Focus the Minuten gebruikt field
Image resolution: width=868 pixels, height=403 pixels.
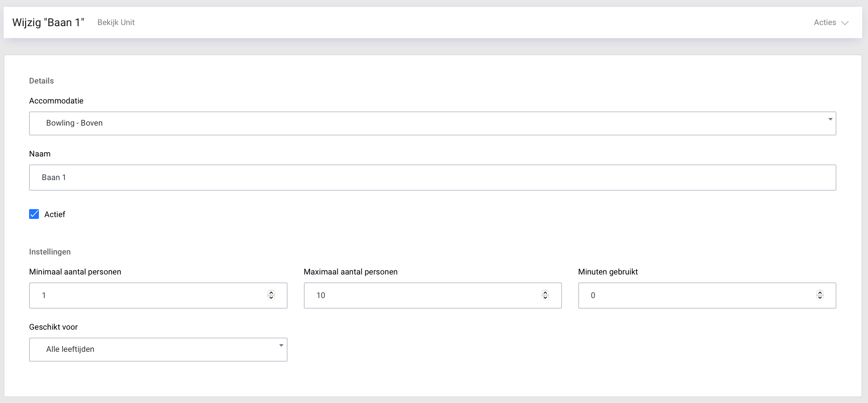point(698,296)
